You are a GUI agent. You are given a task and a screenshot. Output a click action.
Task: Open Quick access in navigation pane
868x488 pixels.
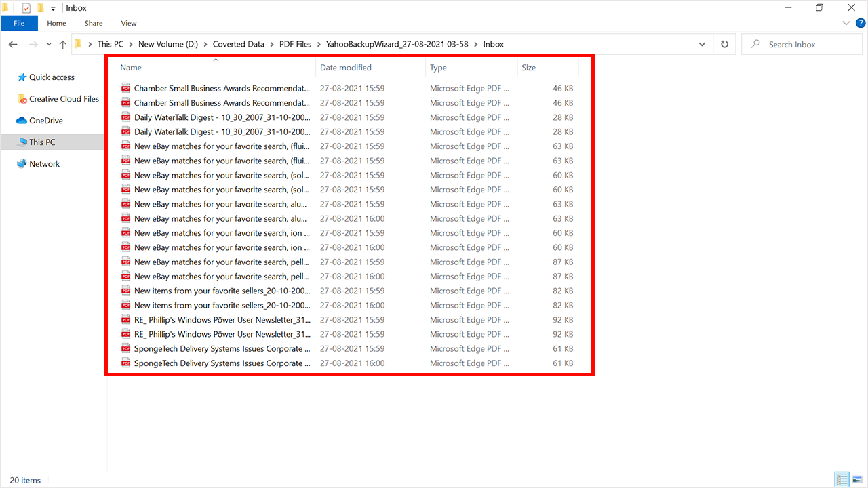pyautogui.click(x=52, y=77)
